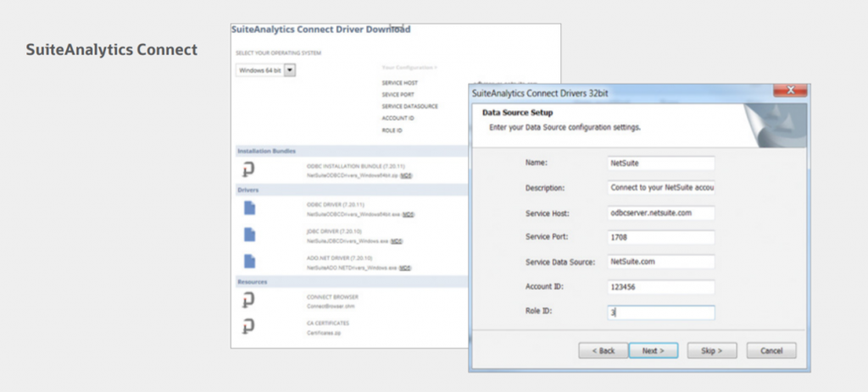868x392 pixels.
Task: Click the Connect Browser resource icon
Action: point(249,301)
